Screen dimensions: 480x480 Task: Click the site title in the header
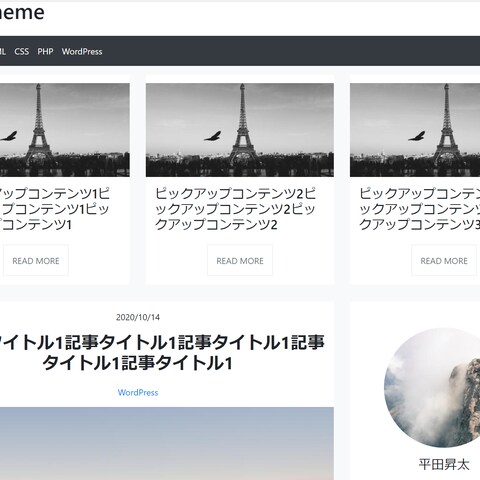[x=22, y=13]
